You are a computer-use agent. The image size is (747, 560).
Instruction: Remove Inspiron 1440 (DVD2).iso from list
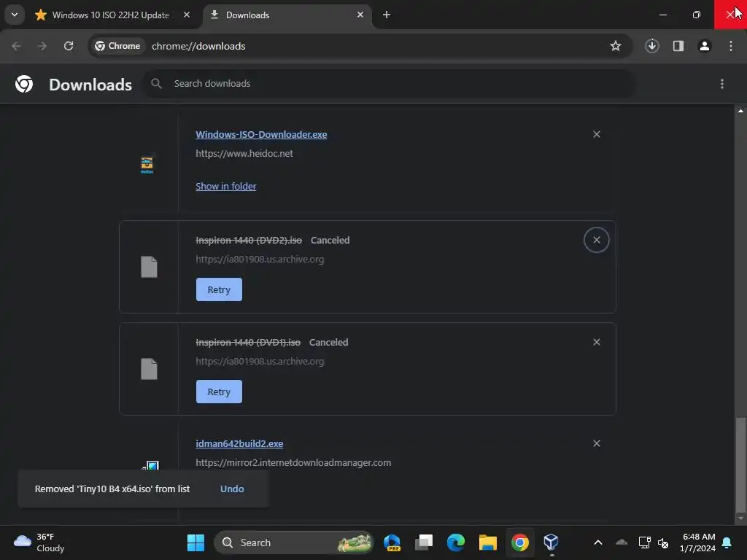(597, 240)
